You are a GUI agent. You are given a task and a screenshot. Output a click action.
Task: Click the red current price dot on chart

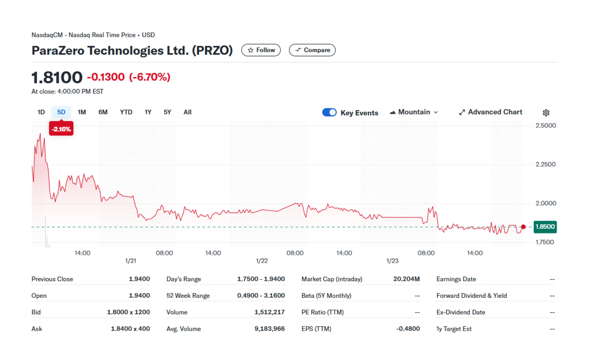(x=523, y=227)
